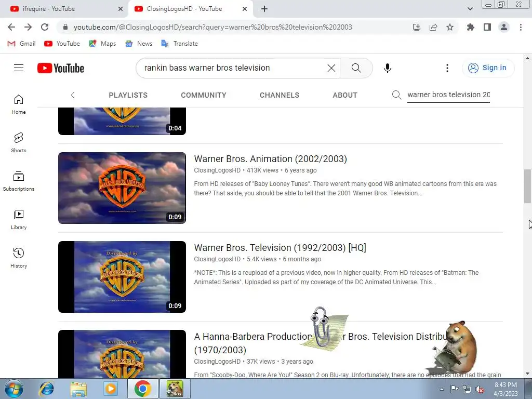Click the install app icon in address bar
532x399 pixels.
pyautogui.click(x=416, y=27)
